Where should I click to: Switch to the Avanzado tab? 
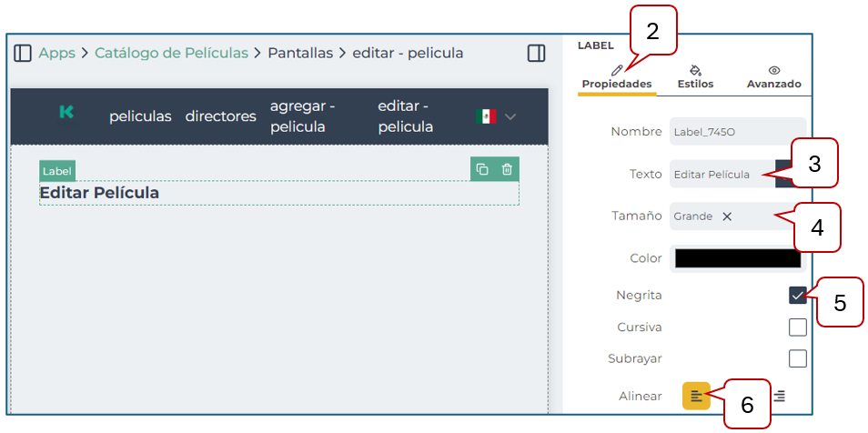pyautogui.click(x=773, y=77)
